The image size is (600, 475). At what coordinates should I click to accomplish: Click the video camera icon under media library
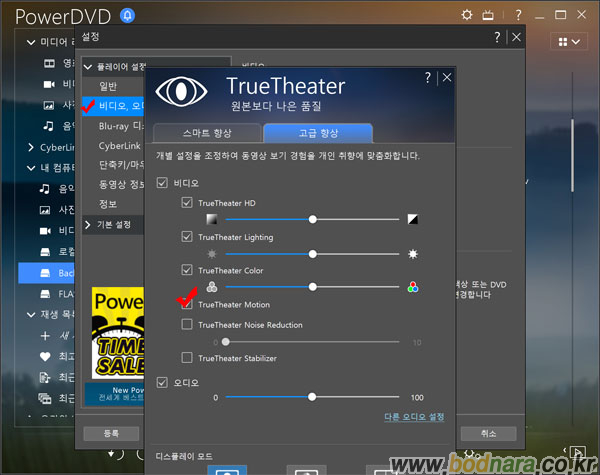click(49, 84)
